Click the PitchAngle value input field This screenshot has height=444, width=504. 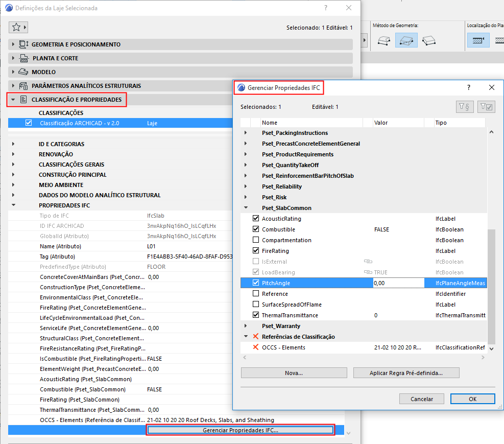click(399, 283)
